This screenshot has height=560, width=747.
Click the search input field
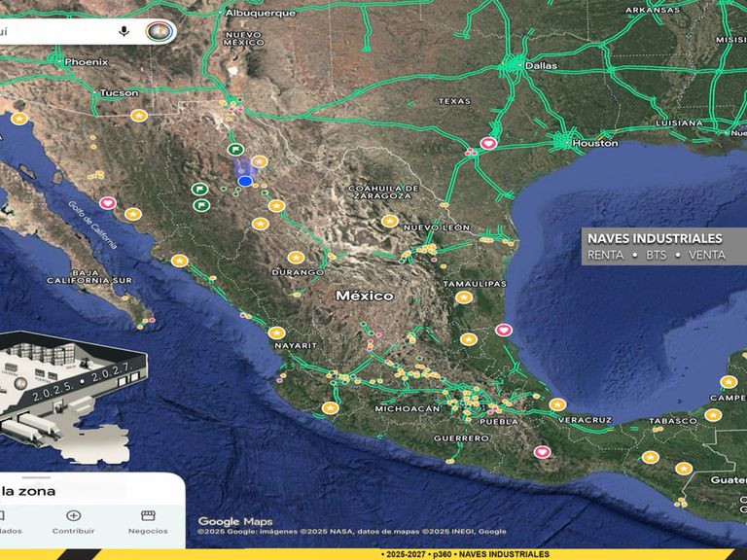pyautogui.click(x=57, y=31)
